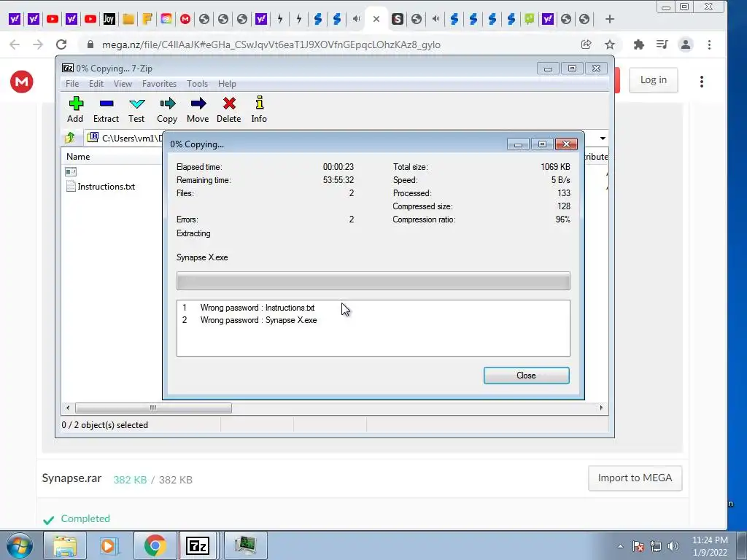
Task: Click the extraction progress bar
Action: click(373, 281)
